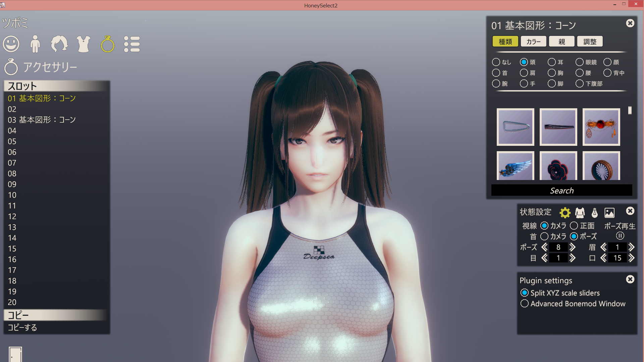Increase the 口 pattern number
This screenshot has height=362, width=644.
(632, 258)
